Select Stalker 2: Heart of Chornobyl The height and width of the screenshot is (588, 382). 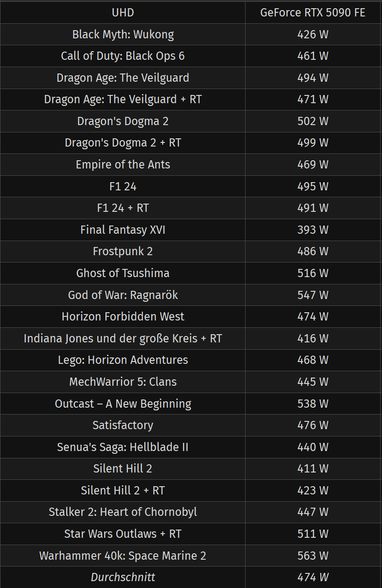point(123,512)
